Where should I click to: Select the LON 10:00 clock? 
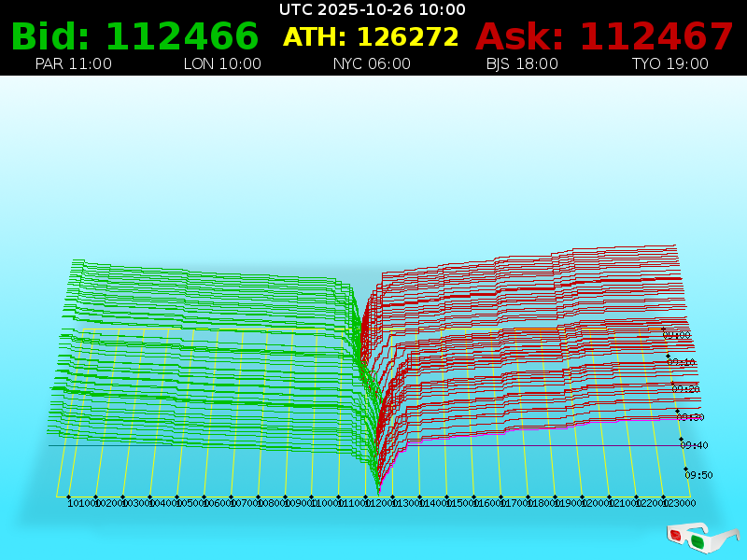[222, 63]
